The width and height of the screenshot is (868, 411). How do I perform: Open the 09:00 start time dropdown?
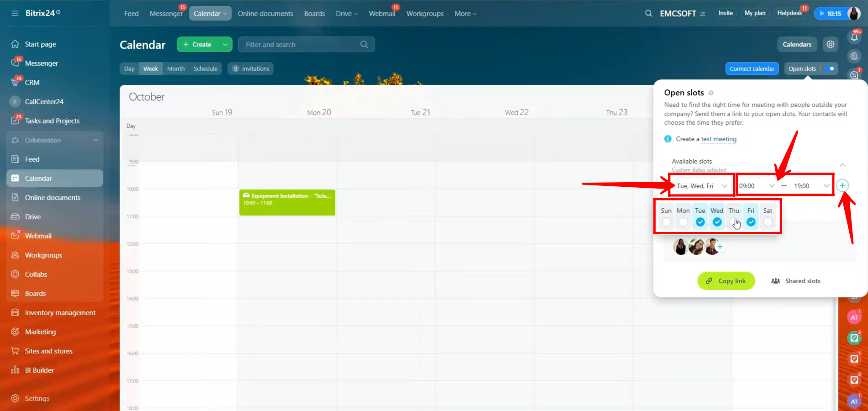point(757,186)
